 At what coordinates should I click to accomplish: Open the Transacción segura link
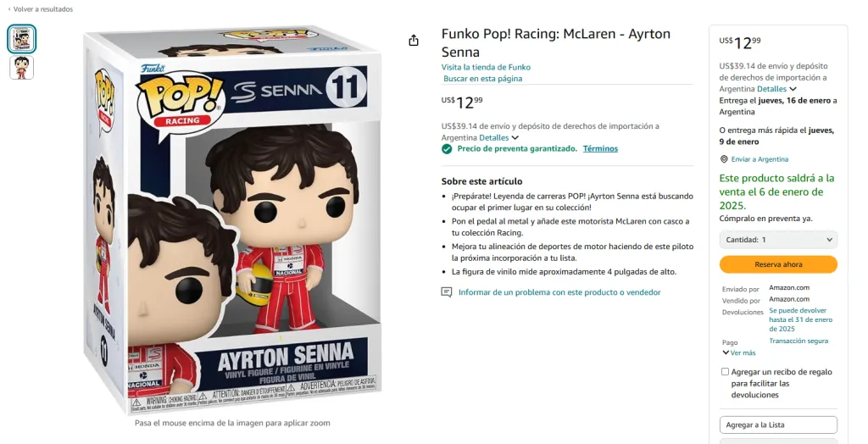(798, 341)
